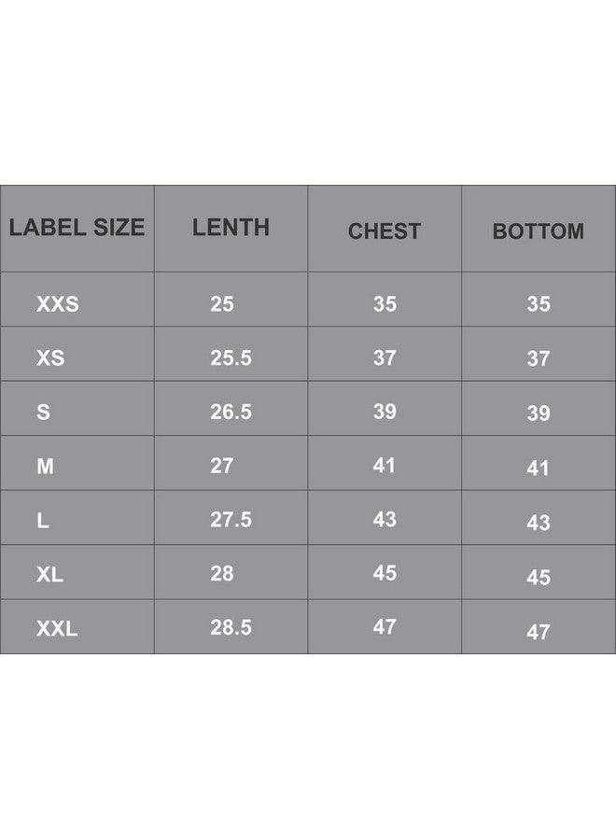Click the LABEL SIZE column header
616x840 pixels.
coord(77,227)
